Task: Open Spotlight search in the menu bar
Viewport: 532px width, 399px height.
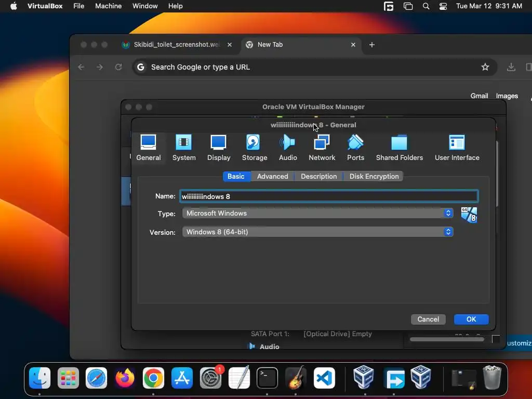Action: pyautogui.click(x=426, y=6)
